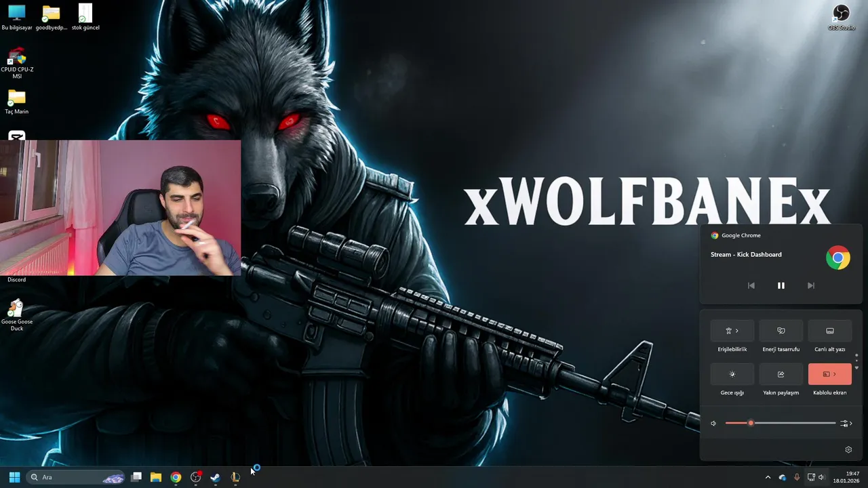Click the large Chrome logo media thumbnail
Image resolution: width=868 pixels, height=488 pixels.
pyautogui.click(x=837, y=258)
